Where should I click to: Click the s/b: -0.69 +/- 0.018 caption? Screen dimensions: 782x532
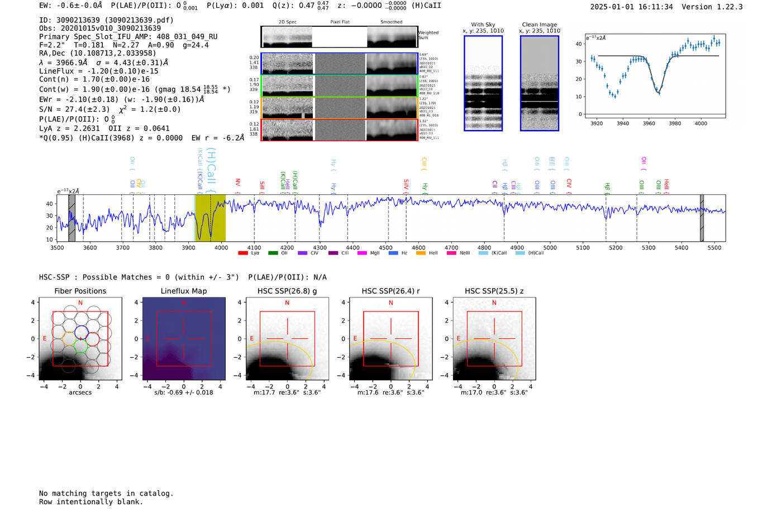184,392
